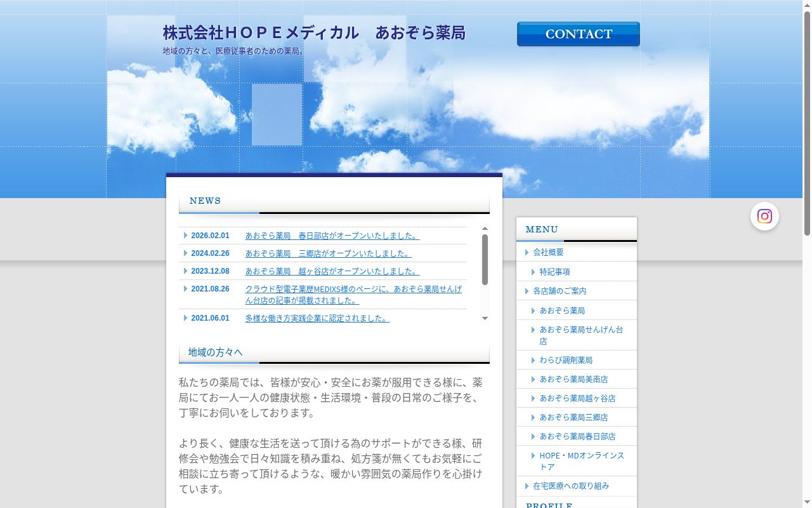The height and width of the screenshot is (508, 812).
Task: Click the tagline 地域の方々と、医療従事者のための薬局。
Action: point(235,51)
